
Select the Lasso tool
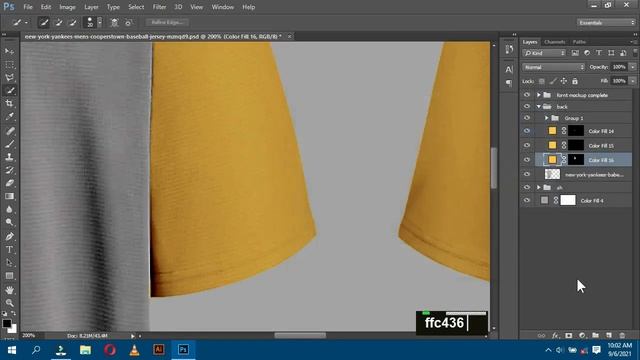[x=9, y=78]
